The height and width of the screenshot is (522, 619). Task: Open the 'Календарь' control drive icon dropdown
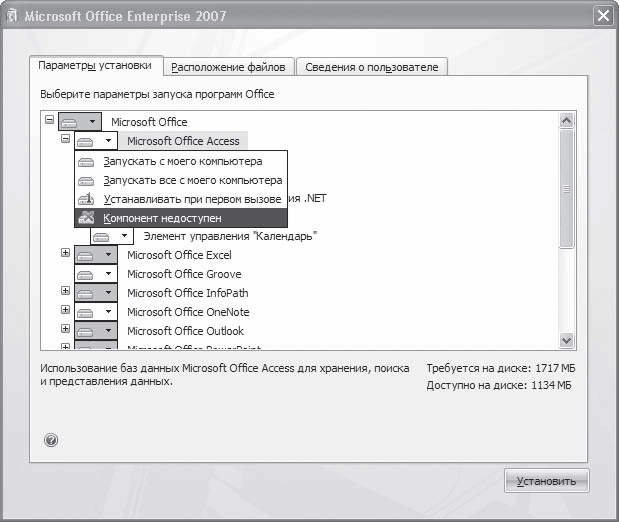[111, 236]
